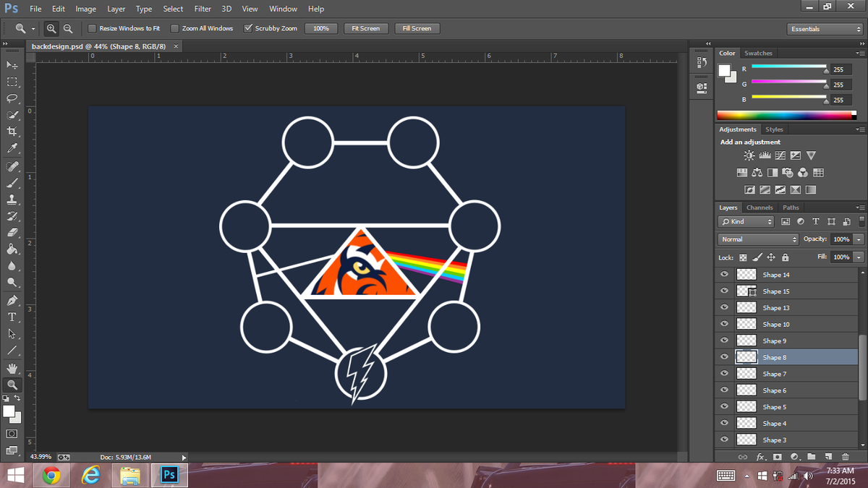Add a Photo Filter adjustment

point(788,173)
